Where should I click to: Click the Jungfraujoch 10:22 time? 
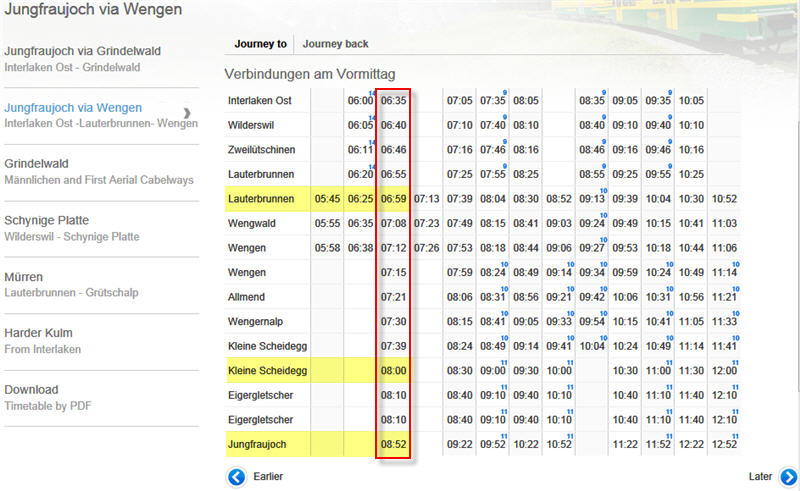tap(526, 444)
